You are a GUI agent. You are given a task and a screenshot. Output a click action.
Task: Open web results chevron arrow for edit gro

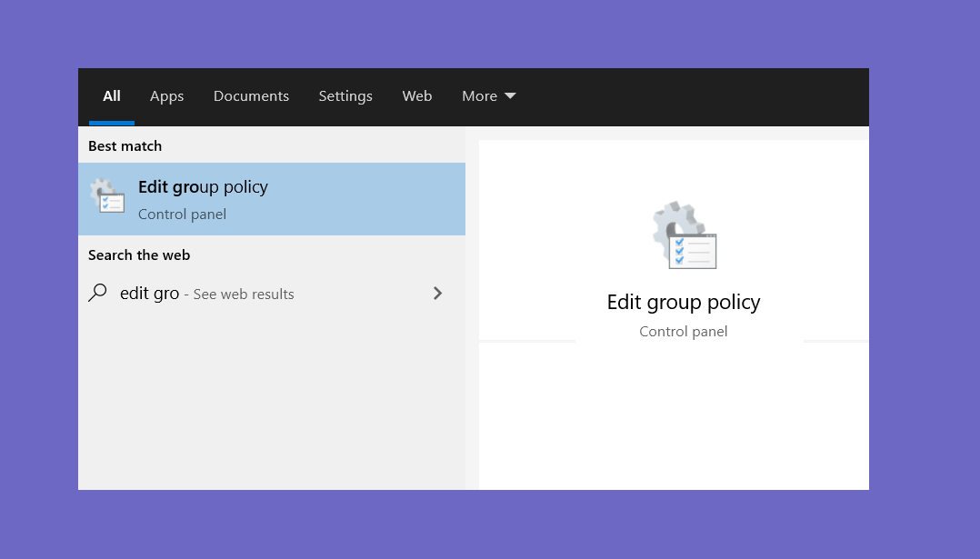coord(437,293)
